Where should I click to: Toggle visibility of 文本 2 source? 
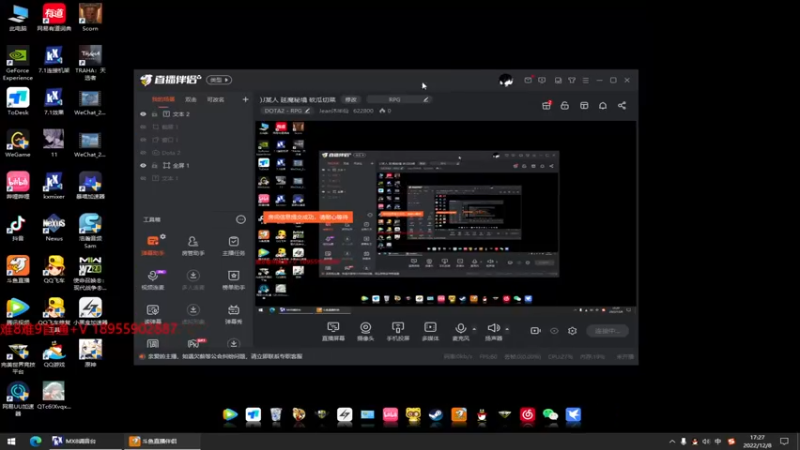(143, 114)
